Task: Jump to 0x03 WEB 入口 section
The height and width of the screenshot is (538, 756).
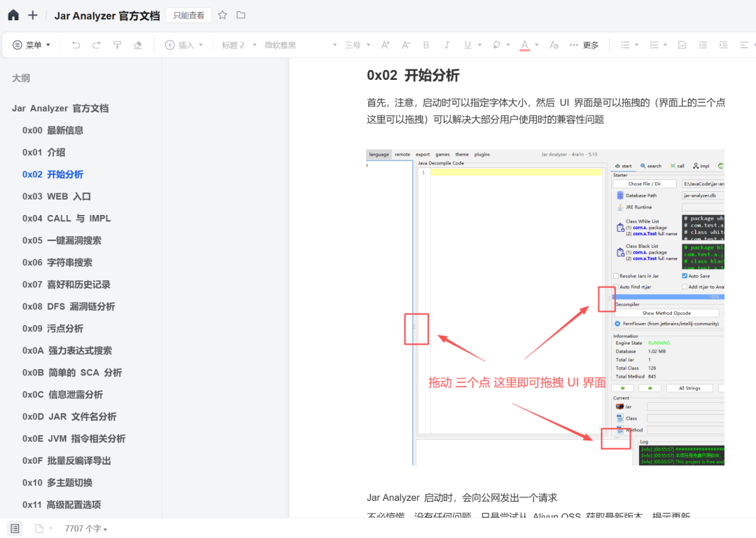Action: pyautogui.click(x=57, y=196)
